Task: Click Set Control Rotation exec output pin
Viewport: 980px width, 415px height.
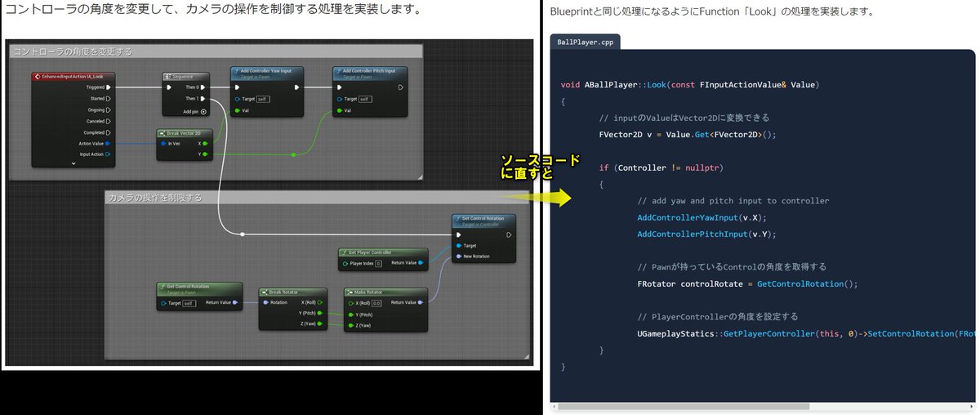Action: 508,234
